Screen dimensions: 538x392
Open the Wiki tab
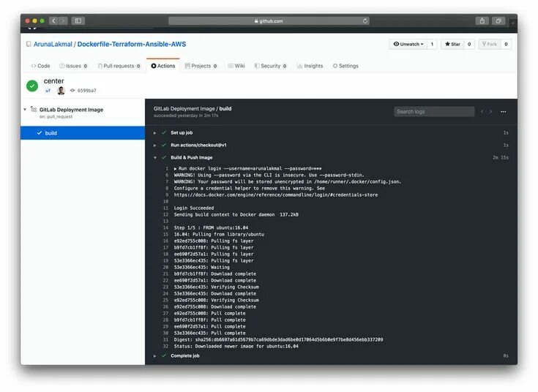tap(236, 66)
